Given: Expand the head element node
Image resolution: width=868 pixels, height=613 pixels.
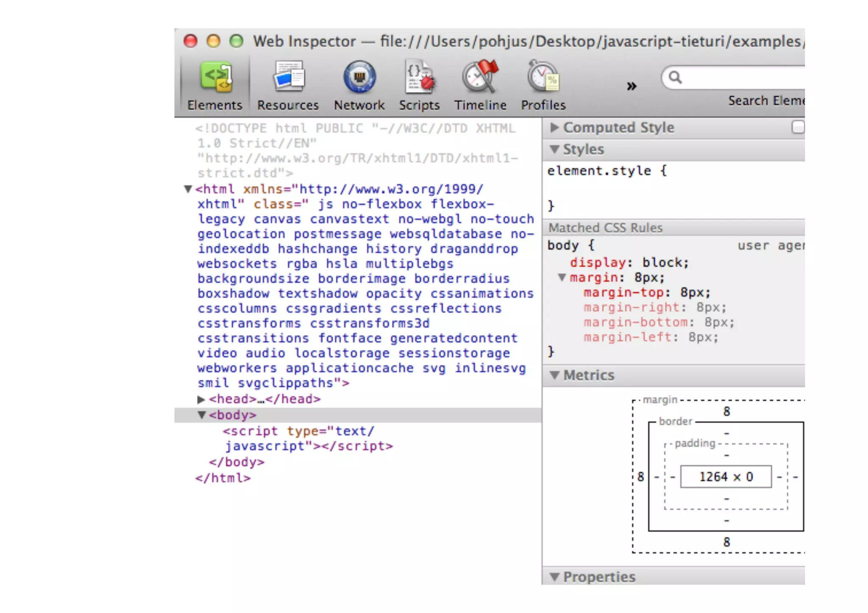Looking at the screenshot, I should (201, 399).
